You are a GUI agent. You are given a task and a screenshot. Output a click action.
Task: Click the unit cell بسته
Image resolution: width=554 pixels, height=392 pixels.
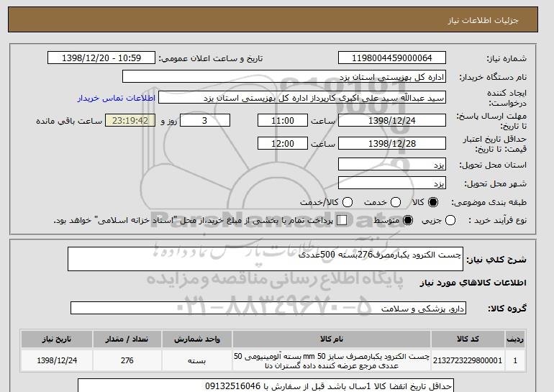pyautogui.click(x=197, y=360)
